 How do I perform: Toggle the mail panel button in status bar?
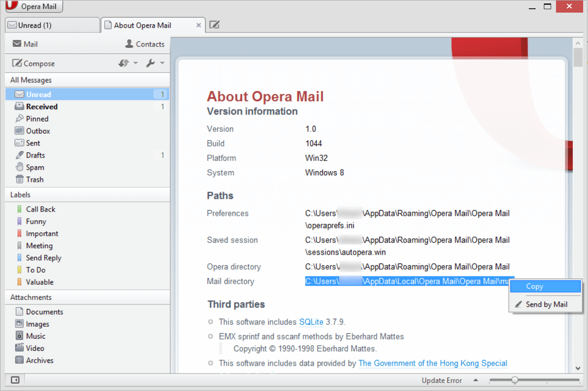[x=15, y=380]
